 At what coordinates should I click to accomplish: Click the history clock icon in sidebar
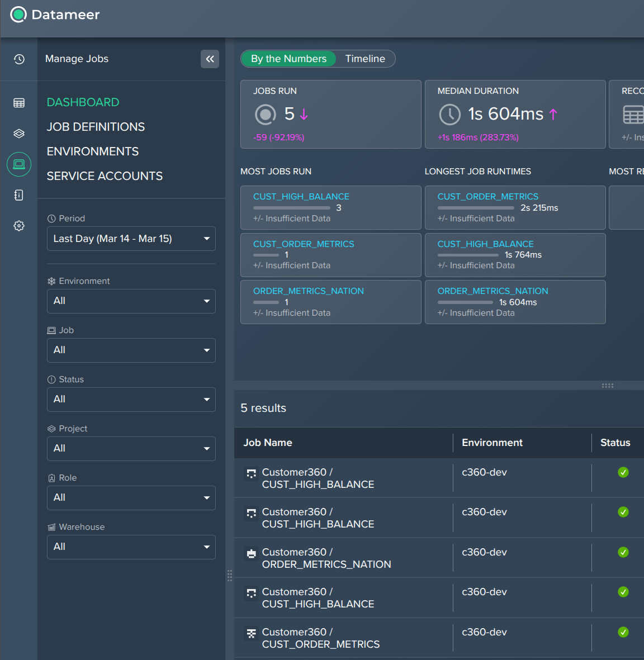click(x=19, y=59)
